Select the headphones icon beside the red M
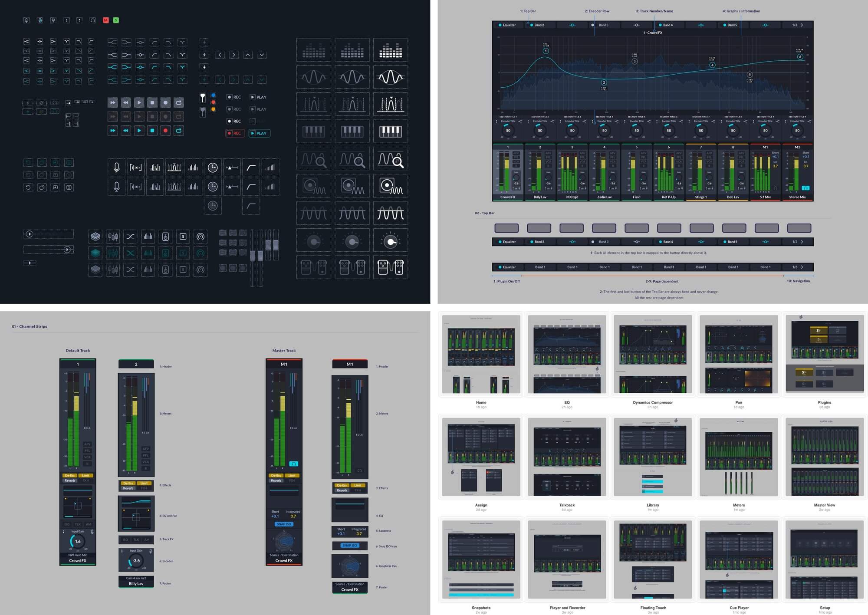The width and height of the screenshot is (868, 615). point(92,20)
